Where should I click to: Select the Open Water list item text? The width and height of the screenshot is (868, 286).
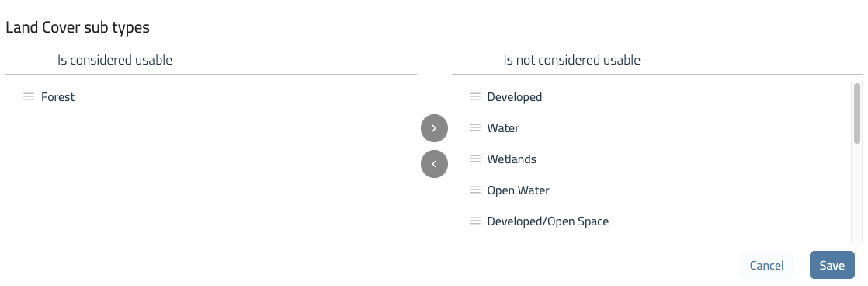[518, 190]
